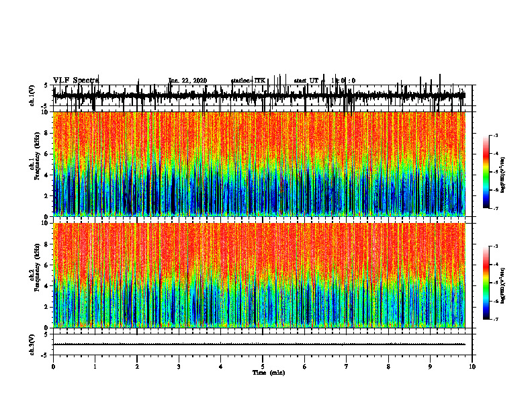532x411 pixels.
Task: Click the '0' tick on the time axis
Action: click(x=53, y=367)
